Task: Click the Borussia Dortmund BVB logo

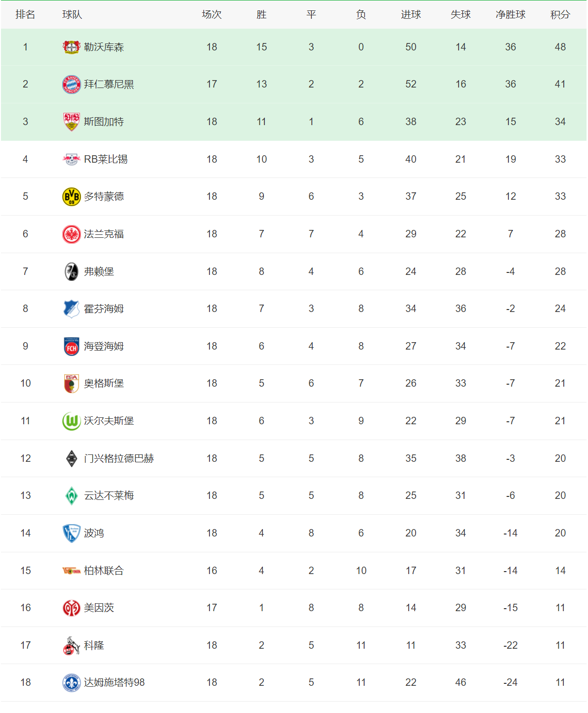Action: coord(72,197)
